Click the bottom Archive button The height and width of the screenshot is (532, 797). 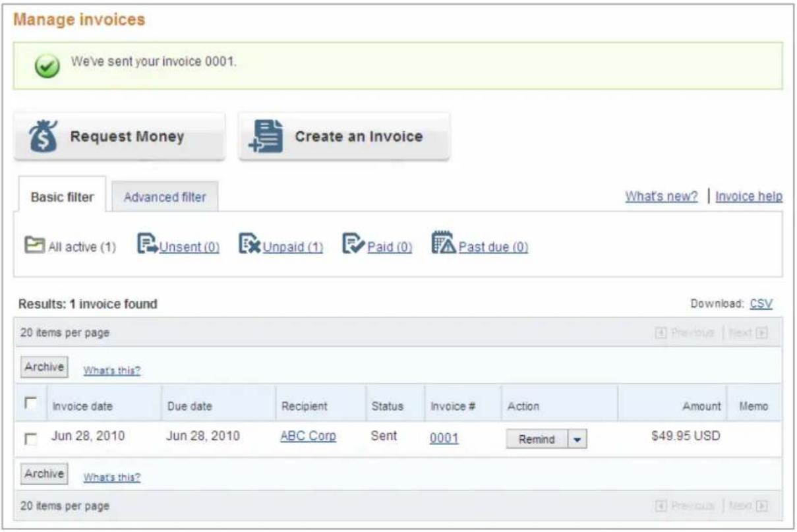[44, 474]
